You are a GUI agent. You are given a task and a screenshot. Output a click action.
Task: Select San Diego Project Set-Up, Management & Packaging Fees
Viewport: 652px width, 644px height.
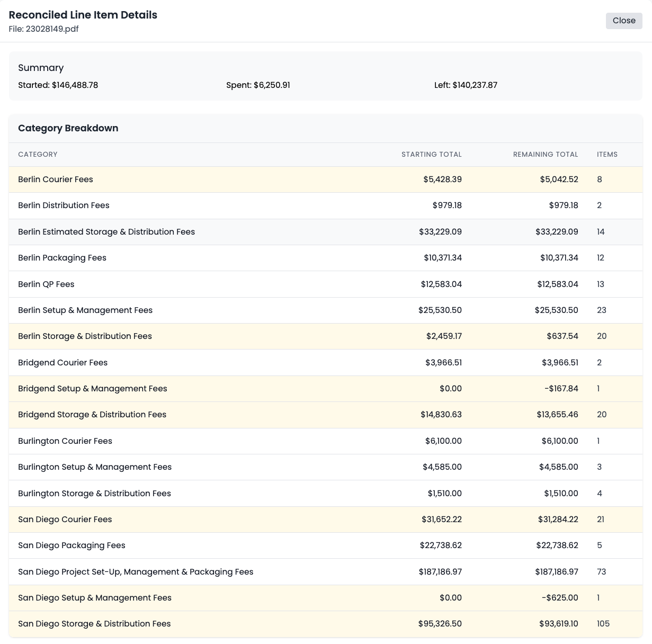tap(326, 572)
